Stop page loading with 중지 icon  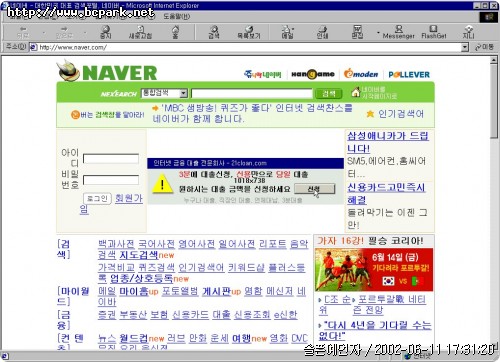(x=106, y=32)
